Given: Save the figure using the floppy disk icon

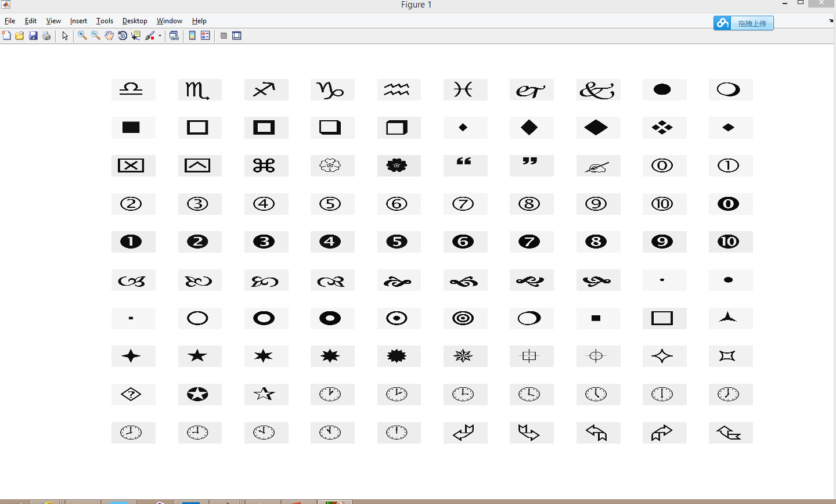Looking at the screenshot, I should [33, 36].
